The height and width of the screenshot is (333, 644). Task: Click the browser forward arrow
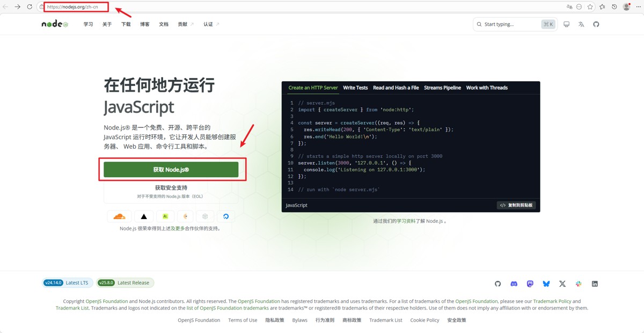17,7
